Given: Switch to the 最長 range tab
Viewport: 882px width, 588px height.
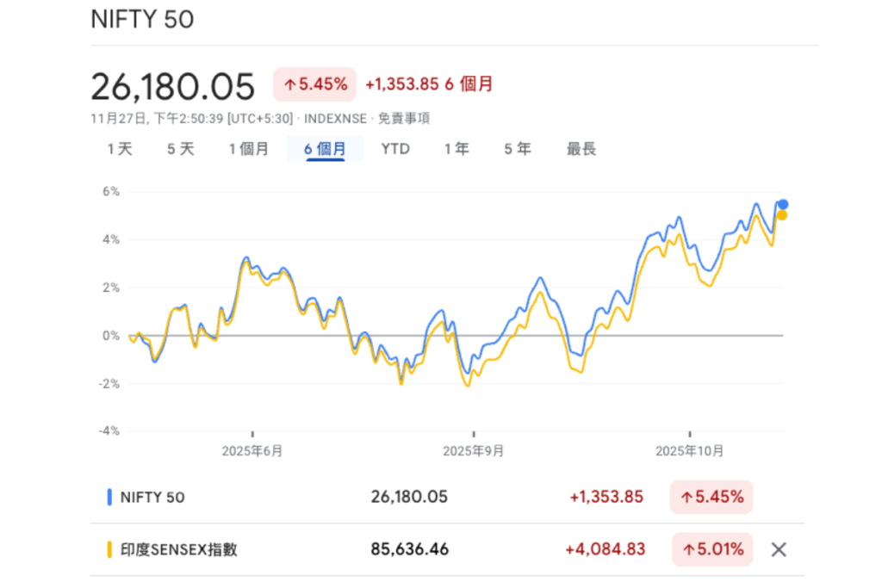Looking at the screenshot, I should pos(581,149).
